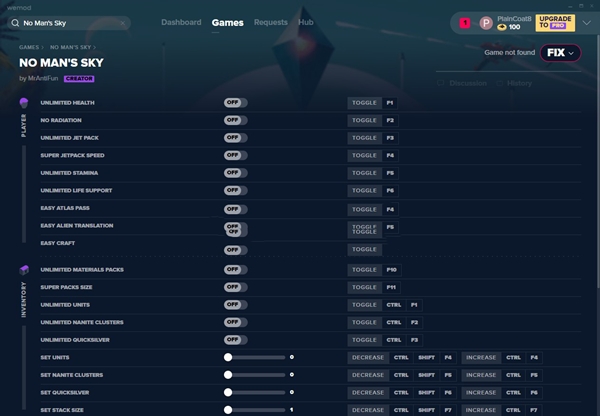Viewport: 600px width, 416px height.
Task: Enable Unlimited Quicksilver switch
Action: [236, 340]
